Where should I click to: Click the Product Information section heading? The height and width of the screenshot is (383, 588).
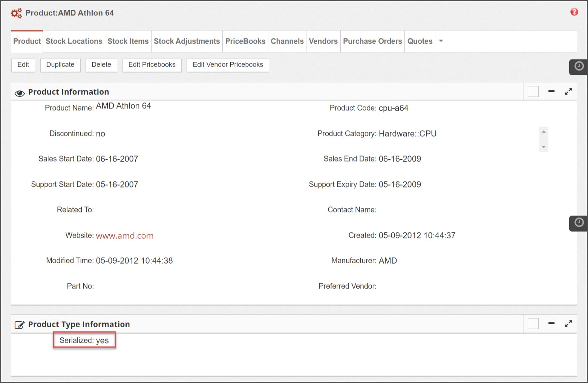[69, 92]
